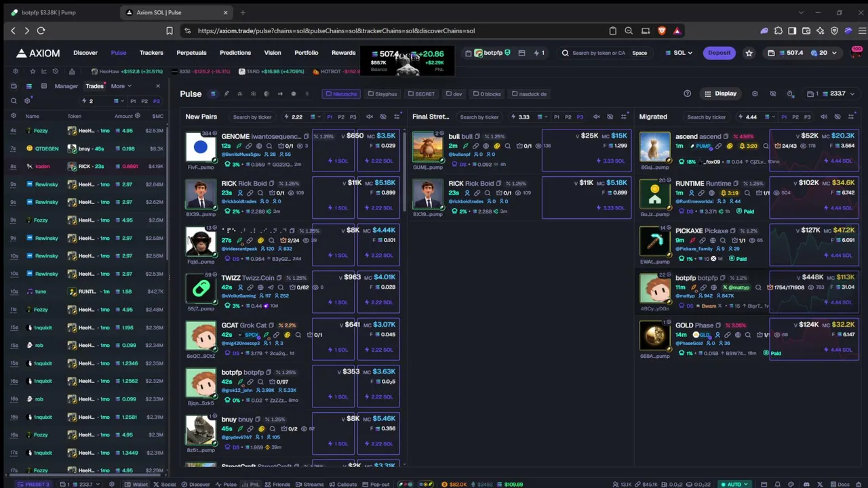This screenshot has height=488, width=868.
Task: Open the Portfolio page
Action: [x=306, y=53]
